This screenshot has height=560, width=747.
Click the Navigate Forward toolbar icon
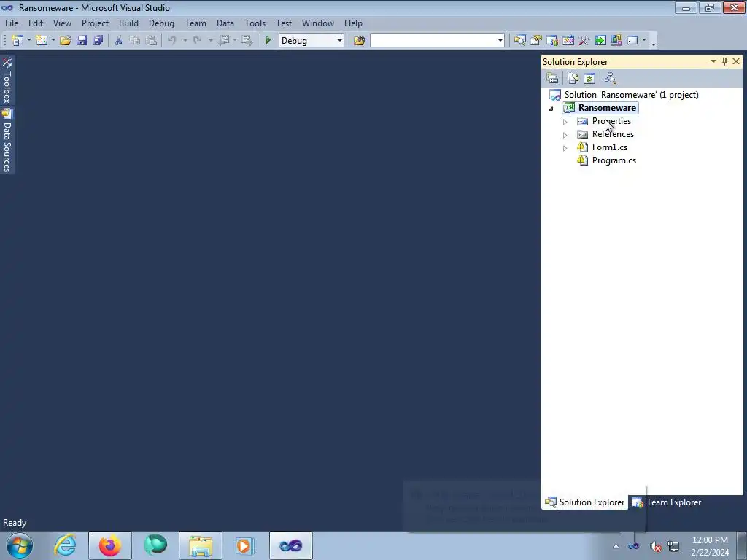coord(247,41)
